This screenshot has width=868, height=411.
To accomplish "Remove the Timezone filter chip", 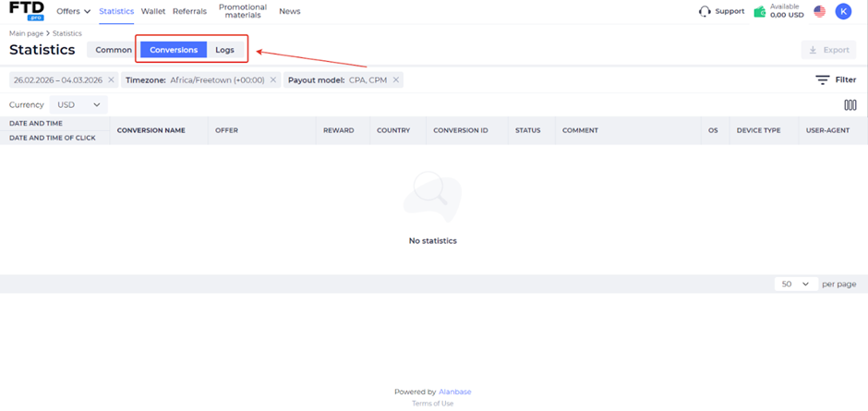I will pos(273,79).
